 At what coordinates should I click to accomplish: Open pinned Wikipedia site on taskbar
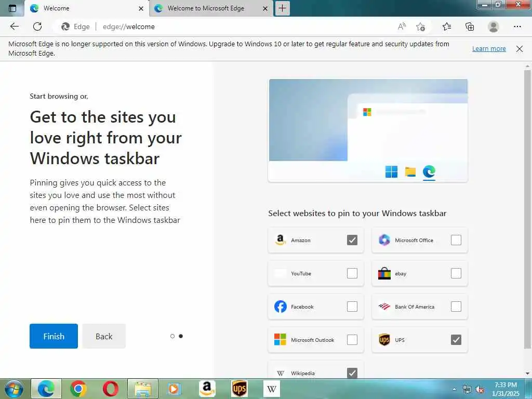coord(271,389)
